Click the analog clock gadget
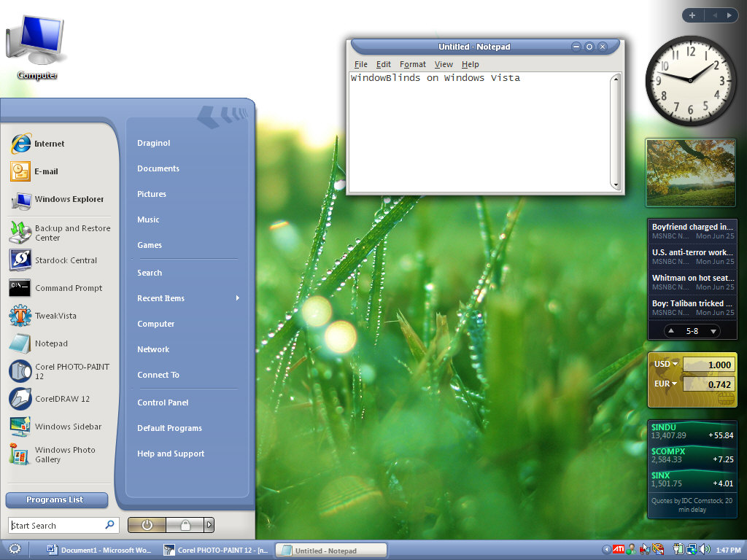 [690, 80]
